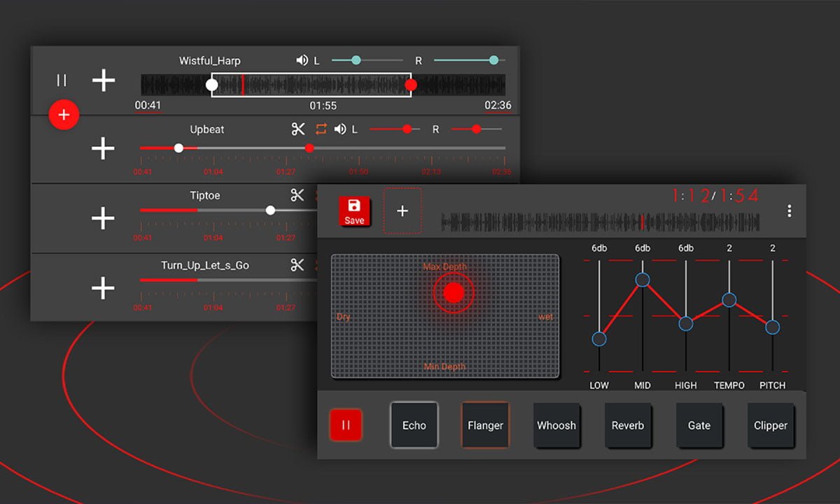Image resolution: width=840 pixels, height=504 pixels.
Task: Adjust Wistful_Harp right channel slider handle
Action: pyautogui.click(x=493, y=60)
